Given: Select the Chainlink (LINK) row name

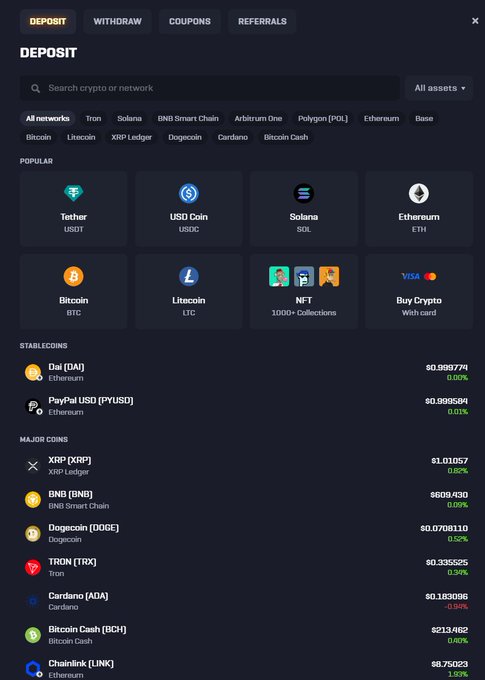Looking at the screenshot, I should tap(81, 664).
